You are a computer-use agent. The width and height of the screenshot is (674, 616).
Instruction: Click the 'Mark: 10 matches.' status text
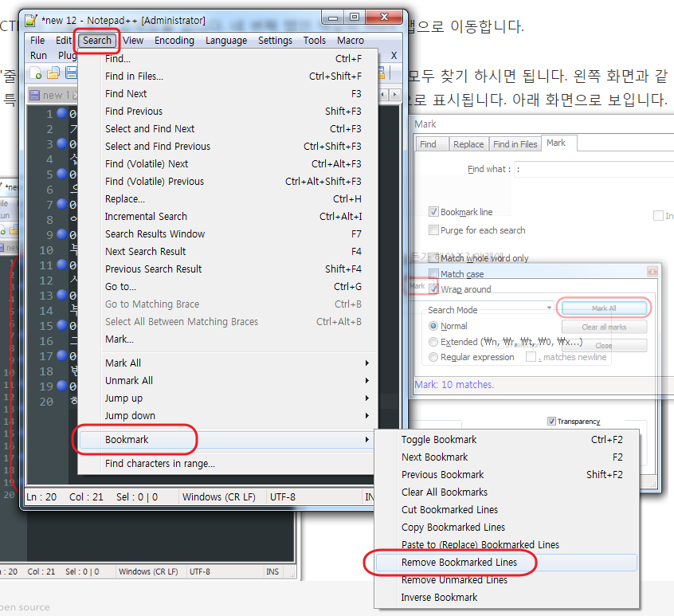tap(454, 384)
